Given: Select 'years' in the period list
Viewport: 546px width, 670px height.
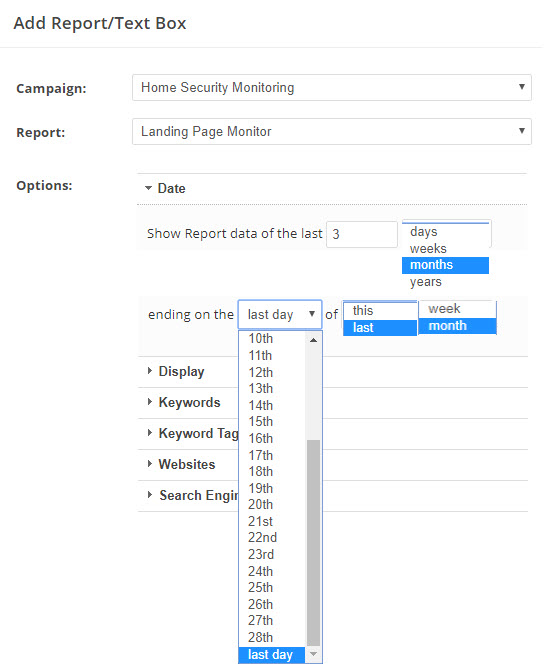Looking at the screenshot, I should tap(445, 282).
